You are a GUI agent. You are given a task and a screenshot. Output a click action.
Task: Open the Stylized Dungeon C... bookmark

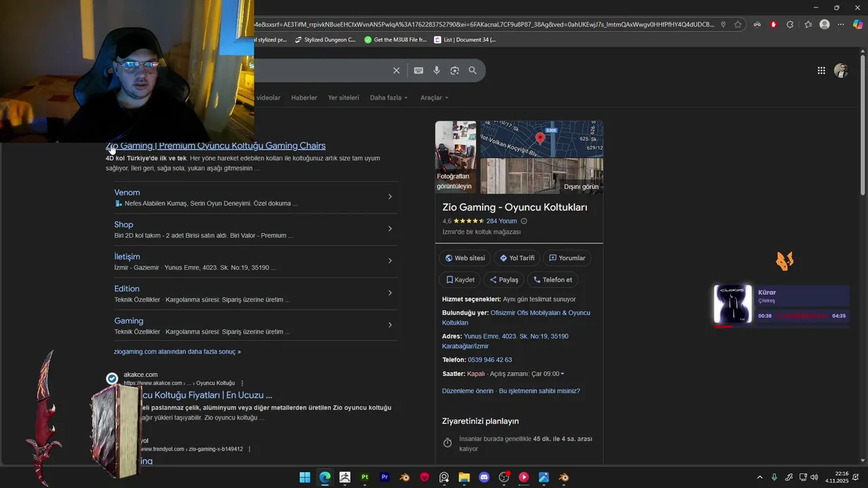coord(325,40)
